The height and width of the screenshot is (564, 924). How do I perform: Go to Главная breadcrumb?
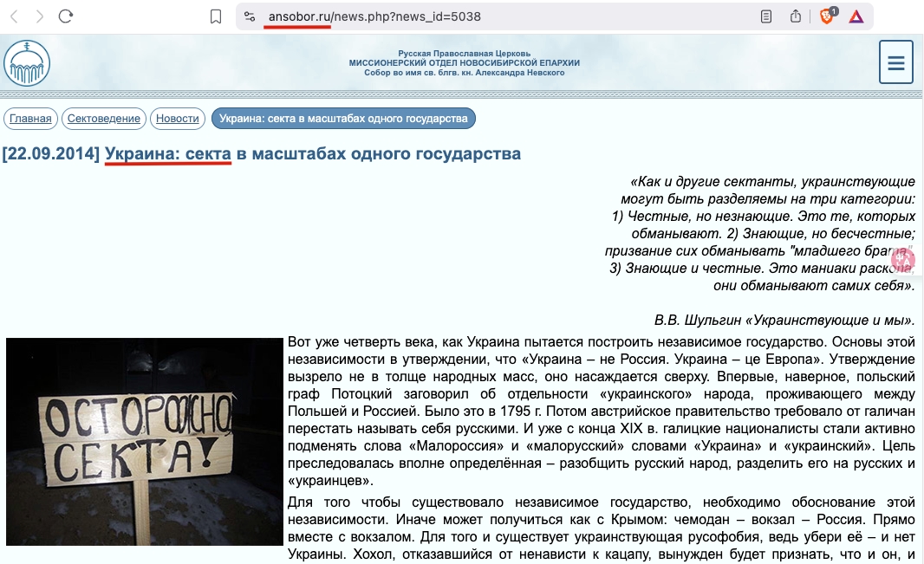click(30, 119)
